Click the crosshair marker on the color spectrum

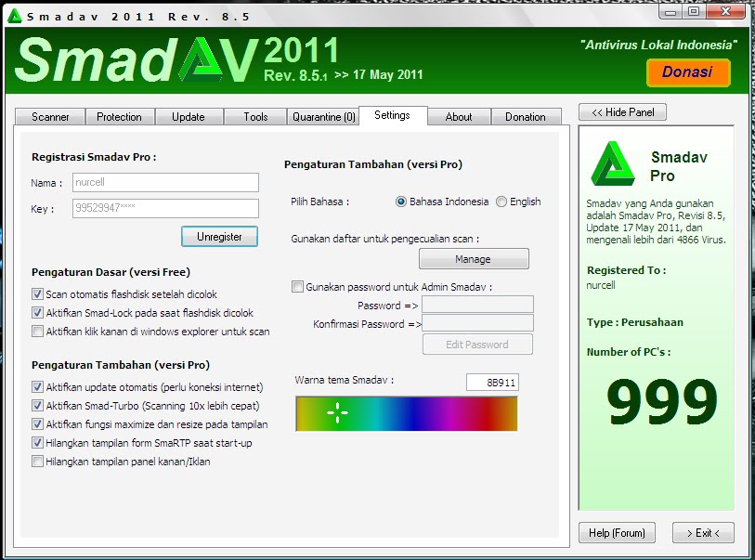[x=337, y=412]
